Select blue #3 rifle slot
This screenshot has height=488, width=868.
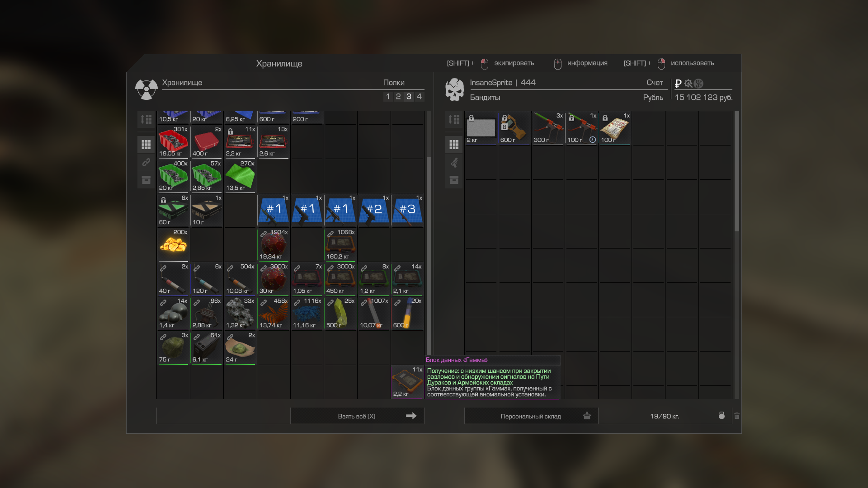pyautogui.click(x=407, y=210)
